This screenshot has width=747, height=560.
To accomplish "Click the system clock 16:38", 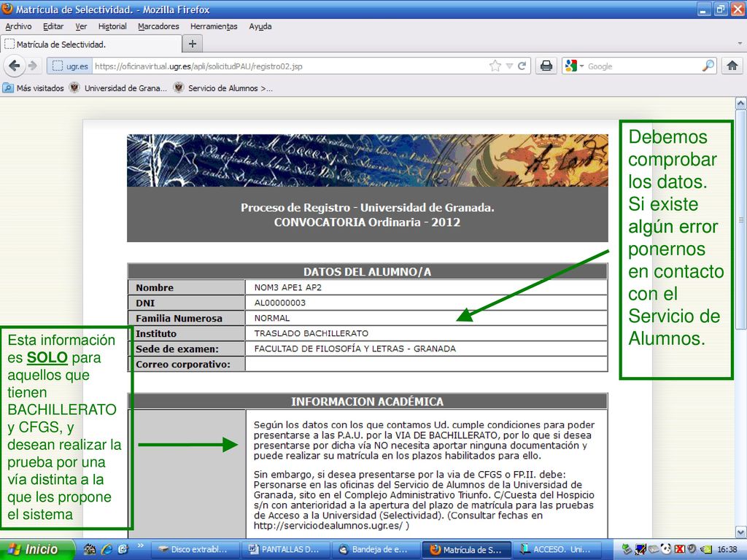I will pyautogui.click(x=727, y=549).
